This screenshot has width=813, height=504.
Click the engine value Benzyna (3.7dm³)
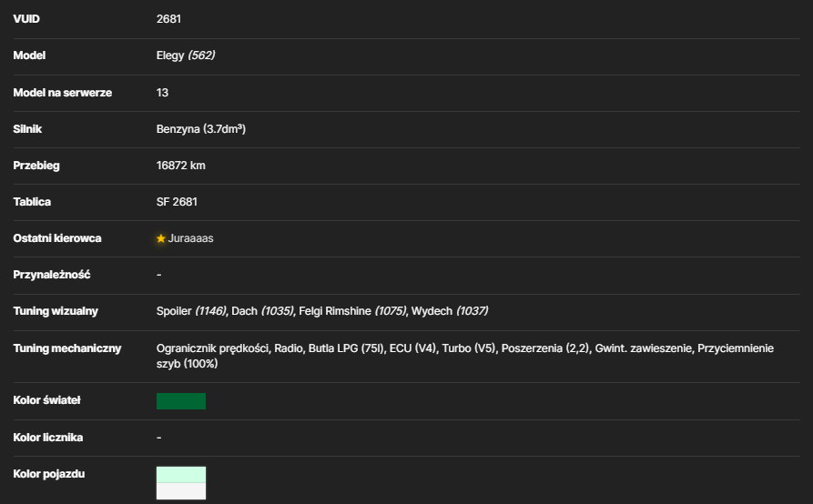[201, 129]
